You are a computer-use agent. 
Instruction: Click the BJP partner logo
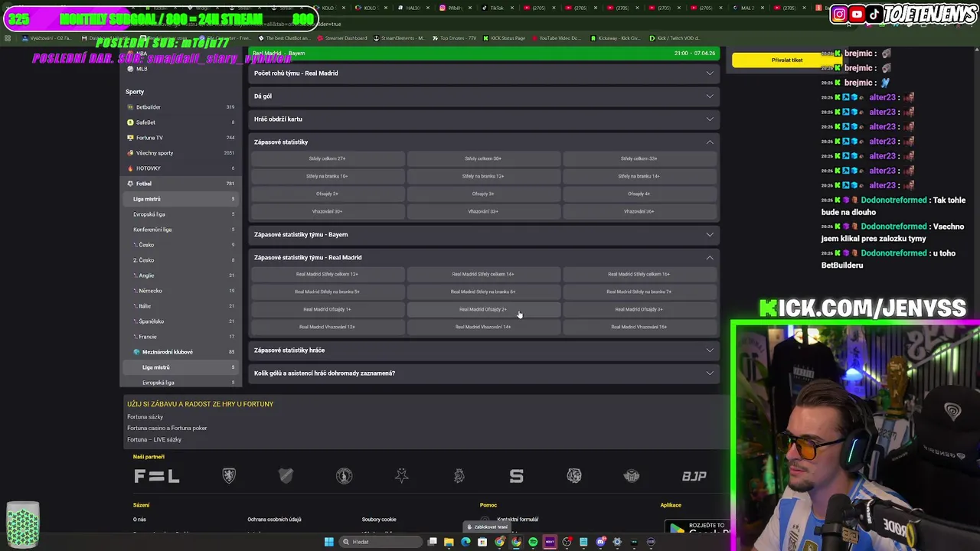tap(694, 476)
